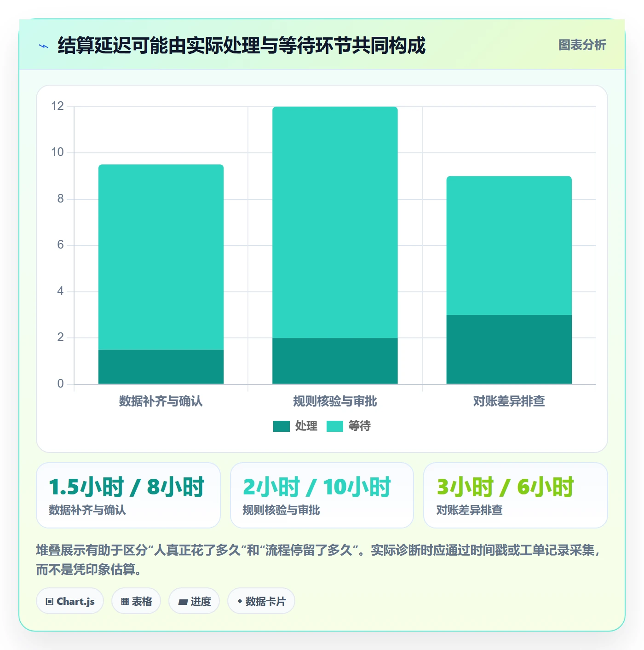The image size is (644, 650).
Task: Click the 处理 segment of 对账差异排查 bar
Action: [x=509, y=349]
